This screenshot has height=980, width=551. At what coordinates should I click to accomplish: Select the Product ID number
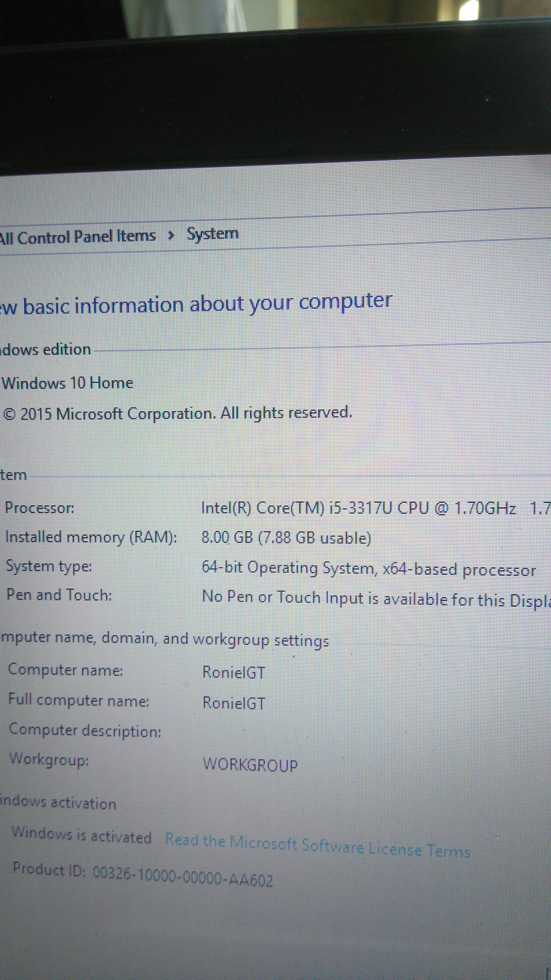pyautogui.click(x=183, y=877)
